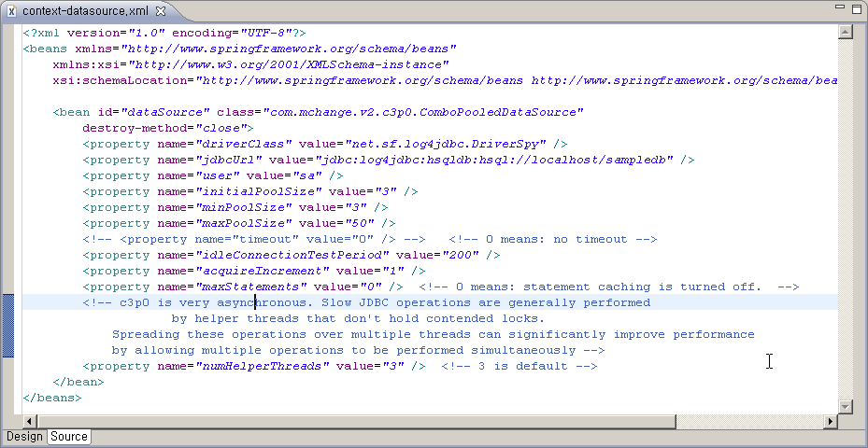This screenshot has height=448, width=868.
Task: Click the horizontal scrollbar left arrow
Action: pos(30,421)
